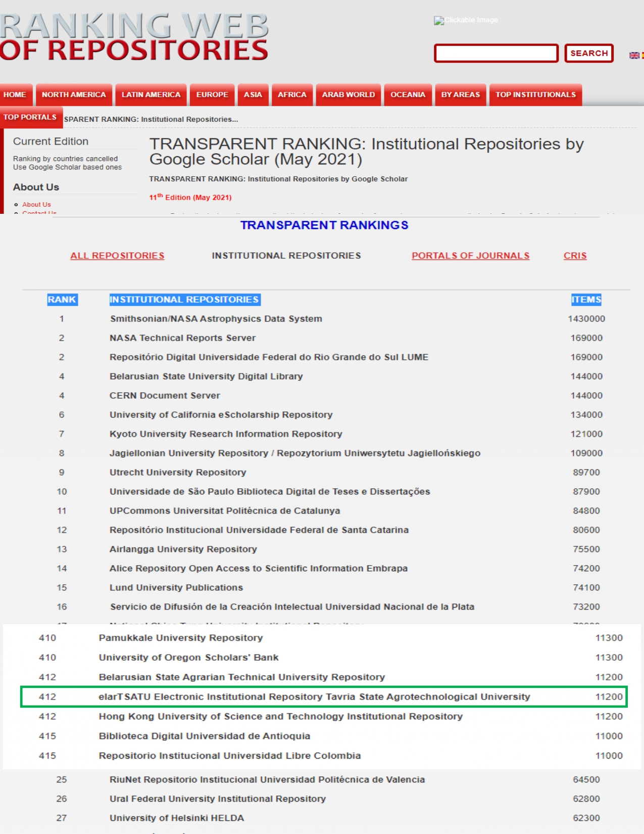Open the LATIN AMERICA menu tab
Image resolution: width=644 pixels, height=834 pixels.
(x=151, y=95)
